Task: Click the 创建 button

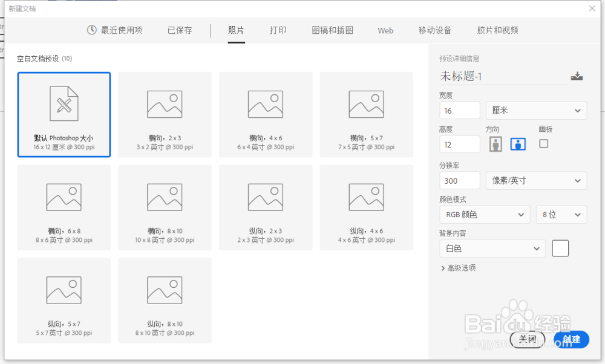Action: [571, 339]
